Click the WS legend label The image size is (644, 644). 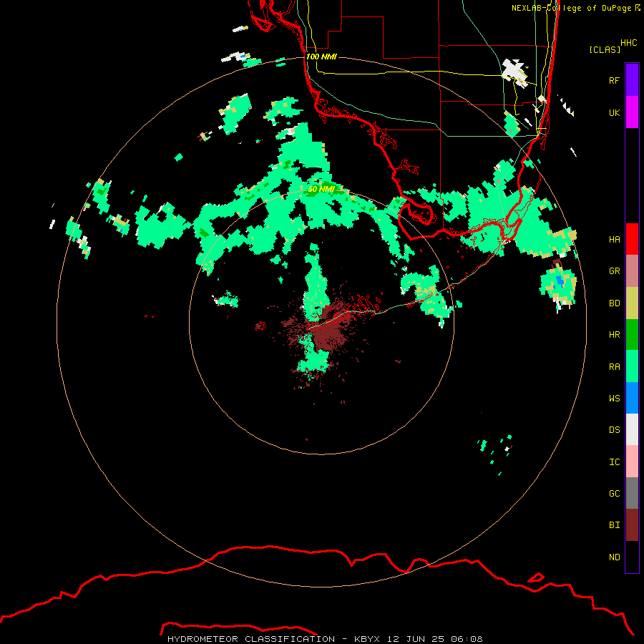(x=614, y=398)
